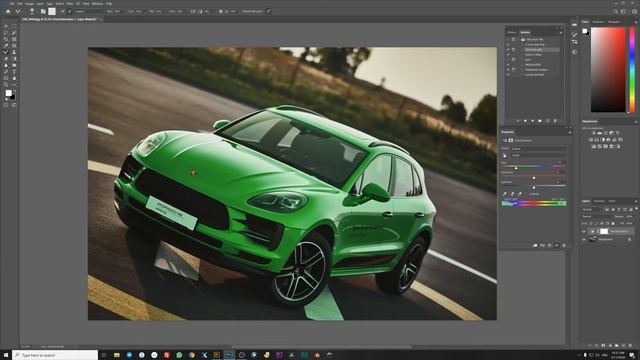Click the Windows taskbar search box
640x360 pixels.
[55, 355]
